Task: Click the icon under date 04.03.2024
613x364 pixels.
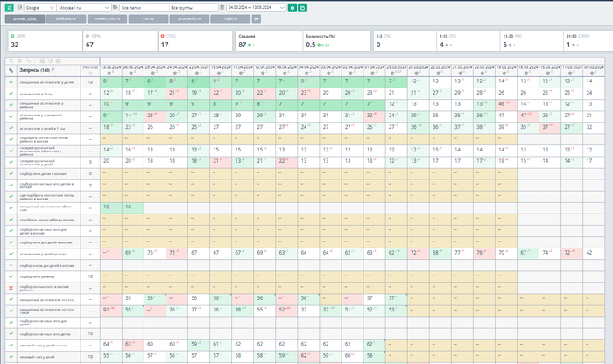Action: [592, 73]
